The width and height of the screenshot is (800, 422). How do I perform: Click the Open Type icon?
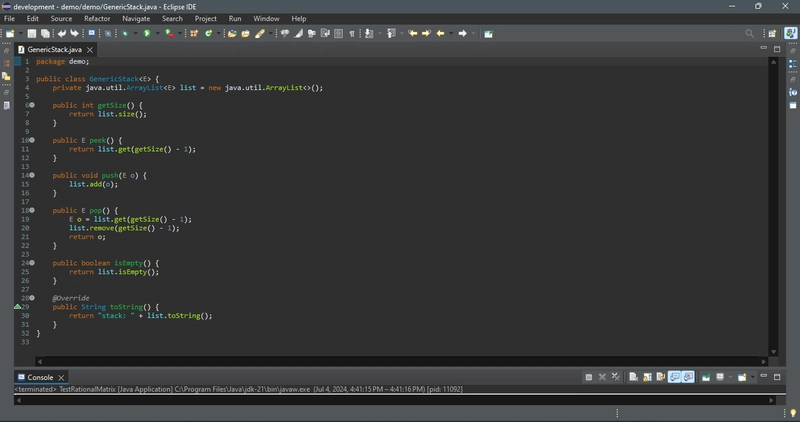[x=232, y=34]
